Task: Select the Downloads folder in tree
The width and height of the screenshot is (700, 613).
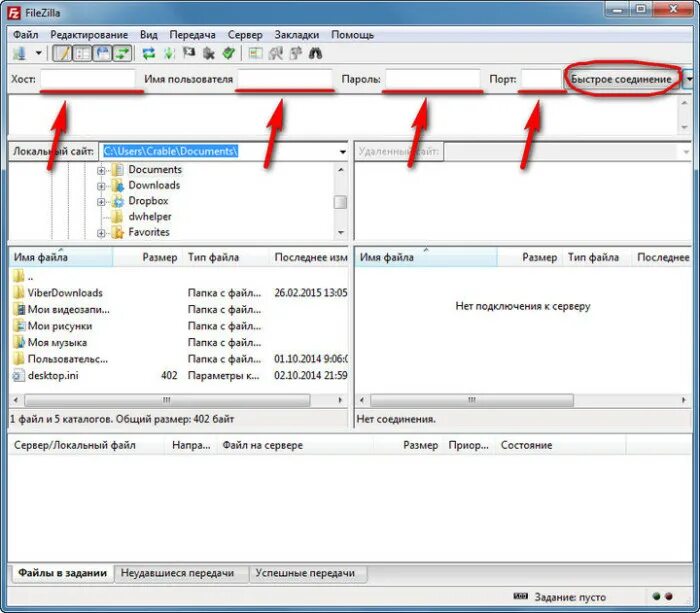Action: 154,185
